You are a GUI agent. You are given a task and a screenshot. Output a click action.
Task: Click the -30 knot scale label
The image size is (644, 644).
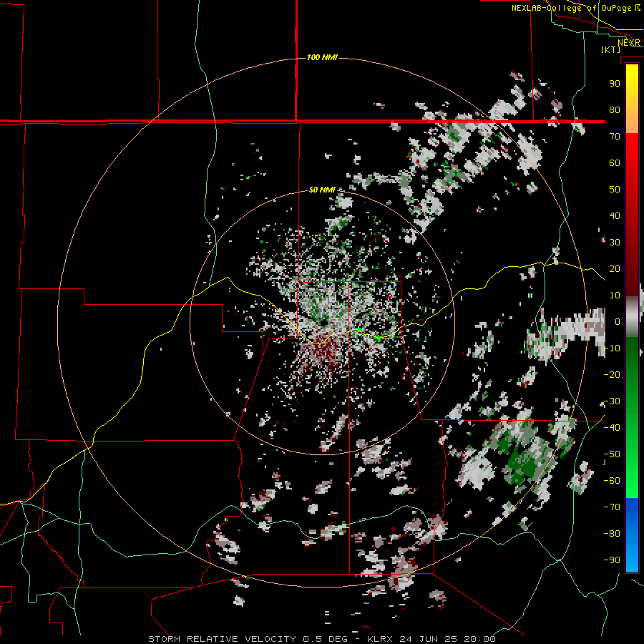tap(612, 401)
